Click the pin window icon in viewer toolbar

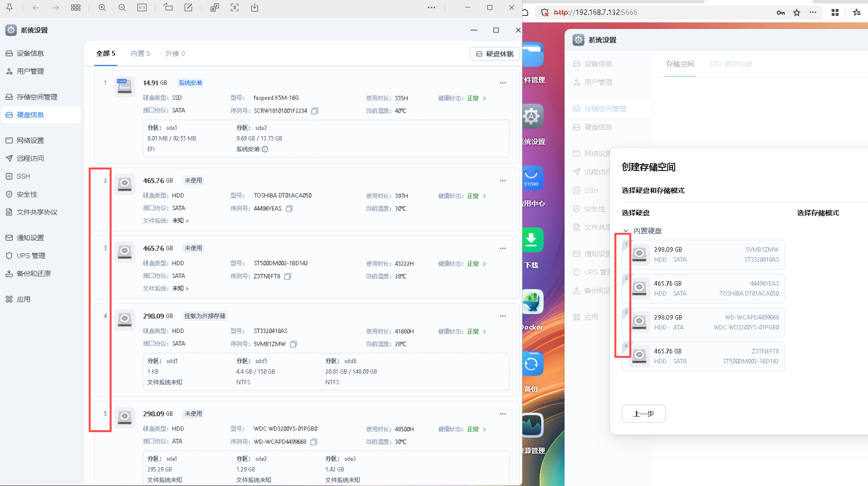pos(9,7)
